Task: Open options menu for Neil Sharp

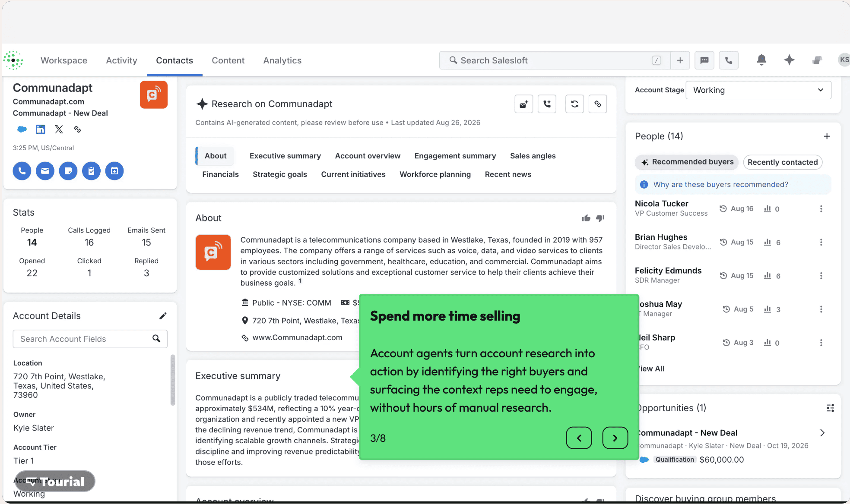Action: pos(821,343)
